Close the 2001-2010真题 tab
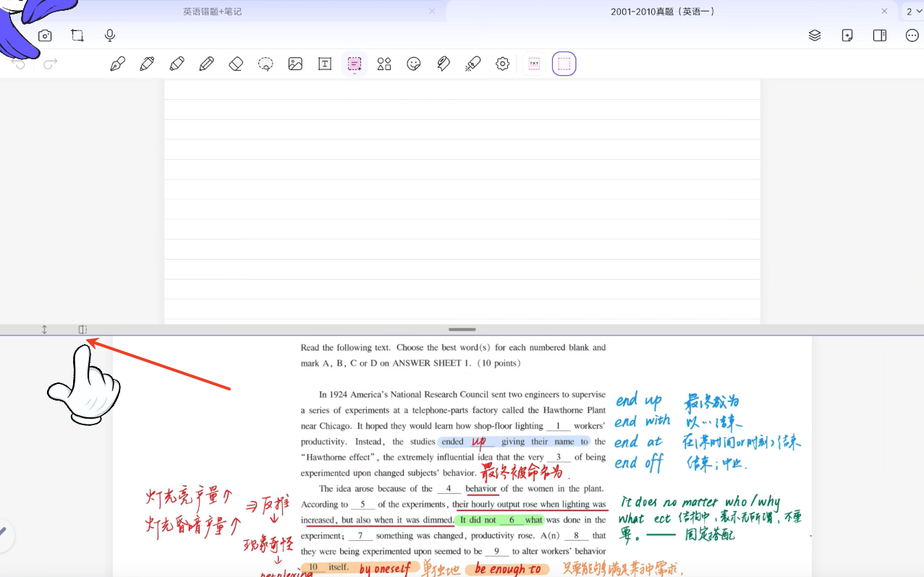Screen dimensions: 924x577 coord(884,11)
